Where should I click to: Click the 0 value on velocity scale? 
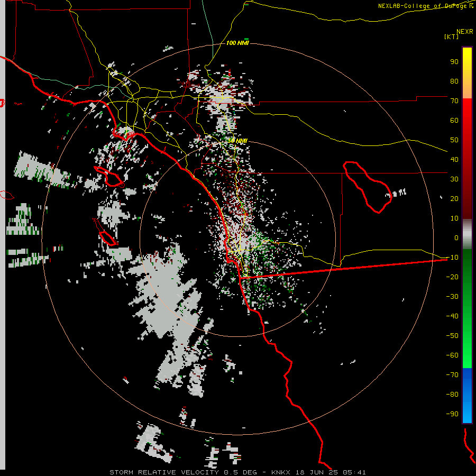pos(456,237)
